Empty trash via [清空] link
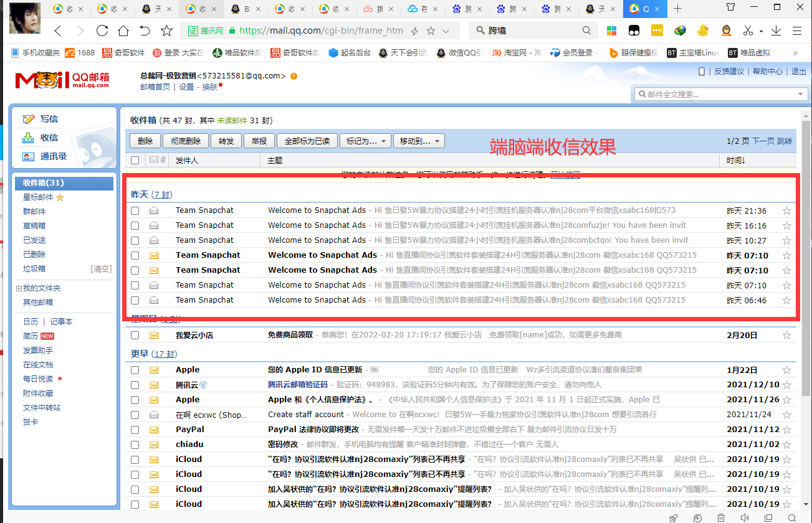Image resolution: width=812 pixels, height=523 pixels. click(x=101, y=268)
